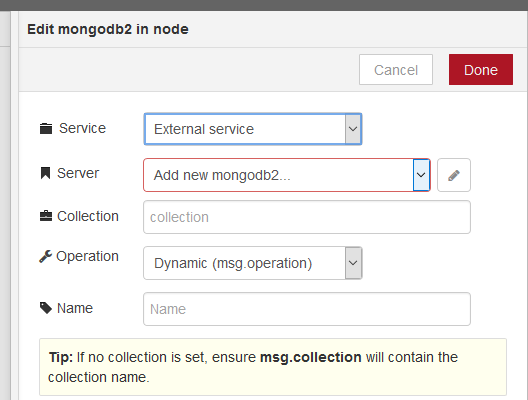
Task: Click the briefcase icon beside Collection
Action: click(46, 216)
